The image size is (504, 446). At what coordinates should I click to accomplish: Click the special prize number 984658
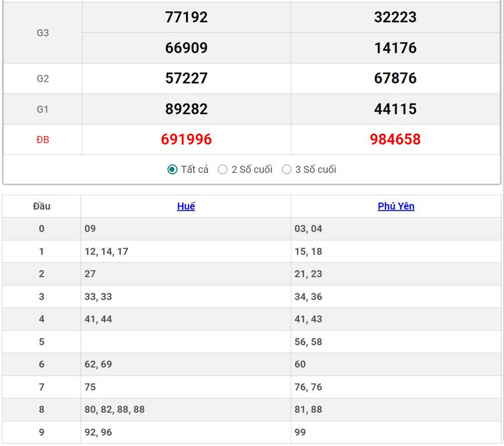[395, 139]
